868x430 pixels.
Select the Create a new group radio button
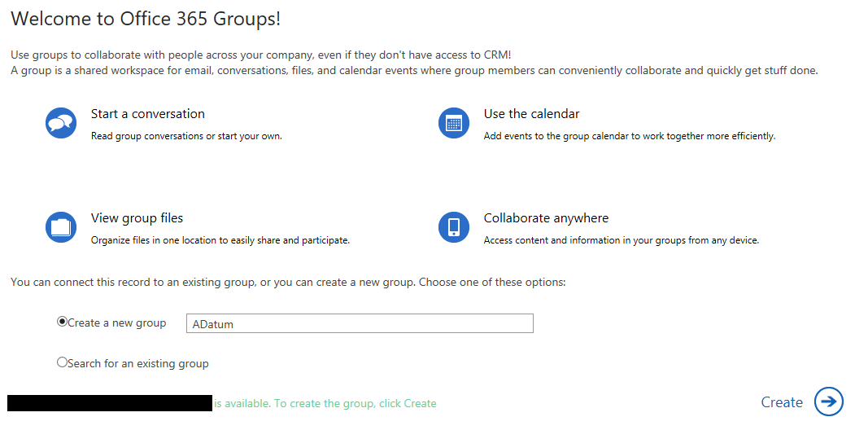(62, 322)
